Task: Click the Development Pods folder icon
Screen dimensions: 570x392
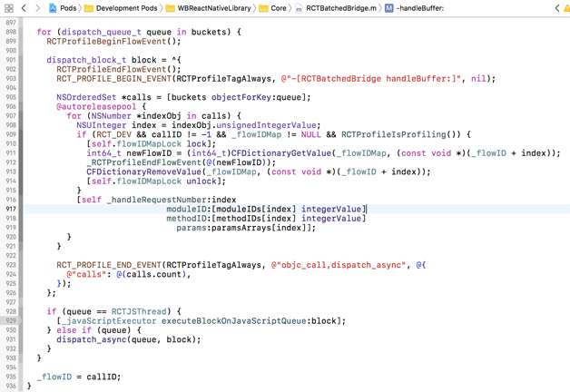Action: point(89,8)
